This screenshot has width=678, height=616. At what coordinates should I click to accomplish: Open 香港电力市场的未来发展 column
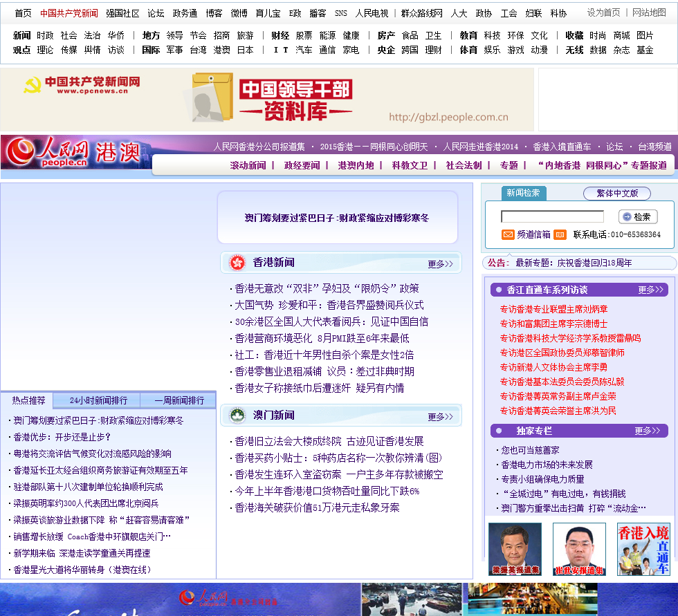pyautogui.click(x=547, y=465)
